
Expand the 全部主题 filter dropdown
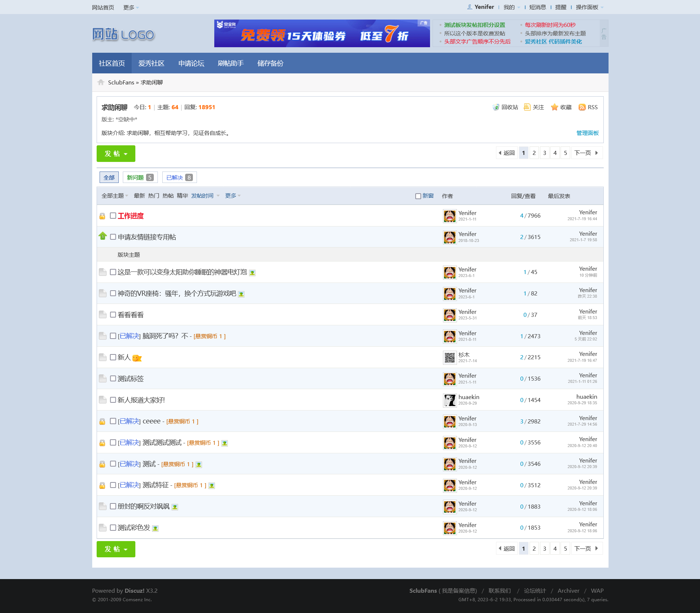point(115,196)
